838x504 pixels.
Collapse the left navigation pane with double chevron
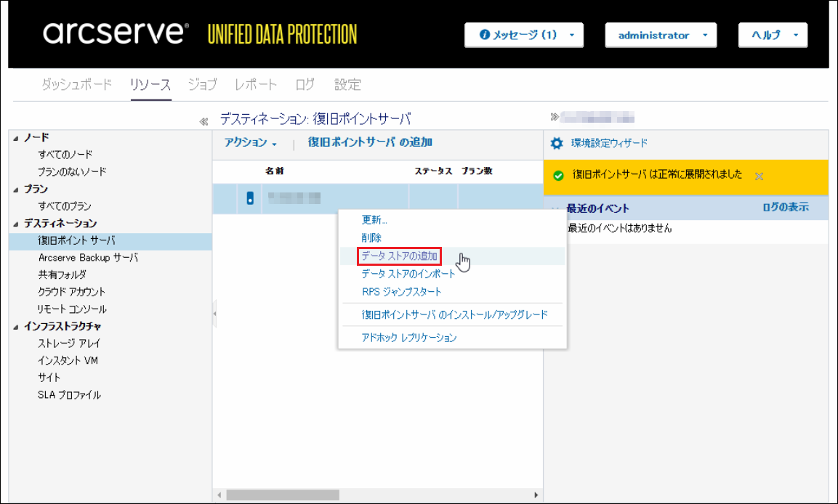204,121
